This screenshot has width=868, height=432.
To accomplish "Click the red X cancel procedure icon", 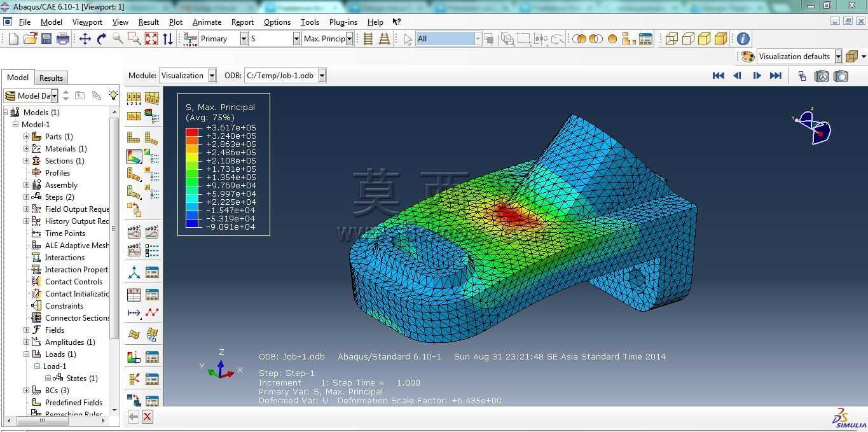I will [148, 417].
